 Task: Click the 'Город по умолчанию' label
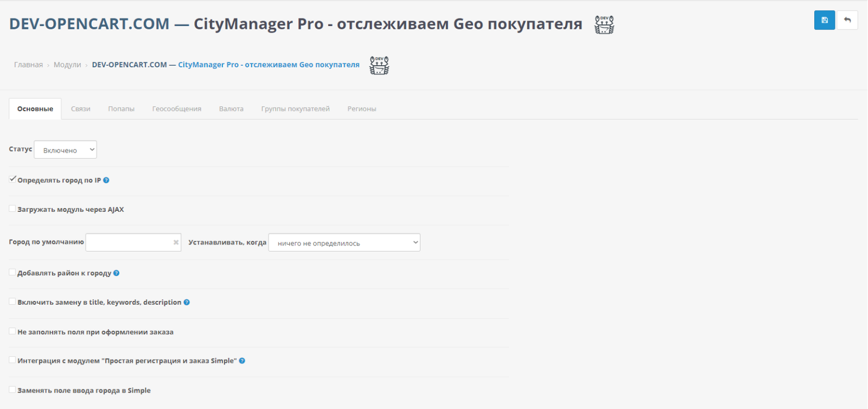(x=47, y=242)
